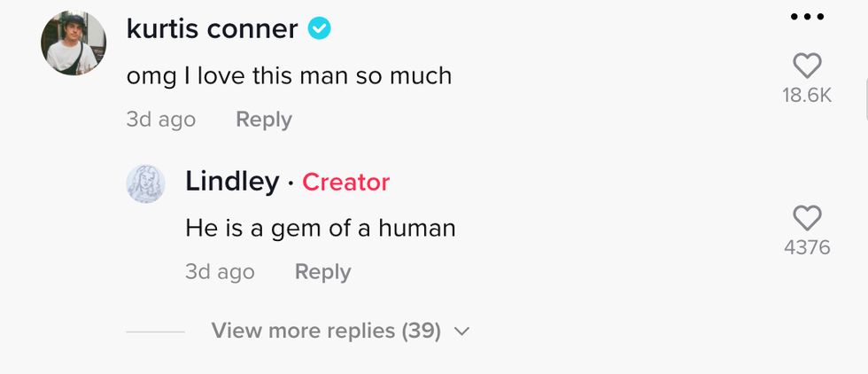Image resolution: width=868 pixels, height=374 pixels.
Task: Click the pink Creator label
Action: 345,183
